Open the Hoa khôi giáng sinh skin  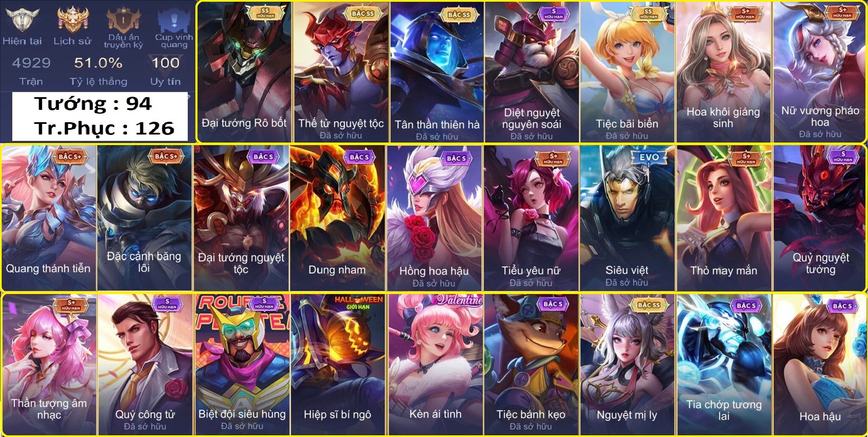(723, 72)
